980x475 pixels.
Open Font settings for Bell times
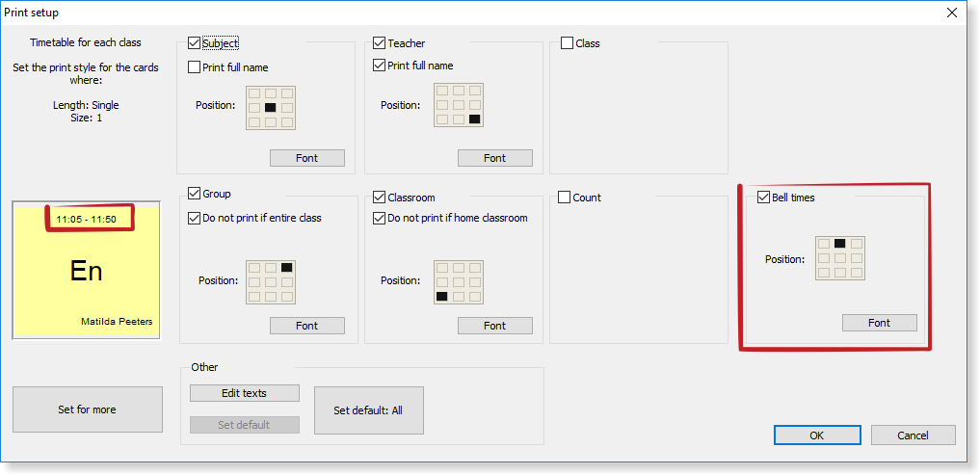[879, 323]
